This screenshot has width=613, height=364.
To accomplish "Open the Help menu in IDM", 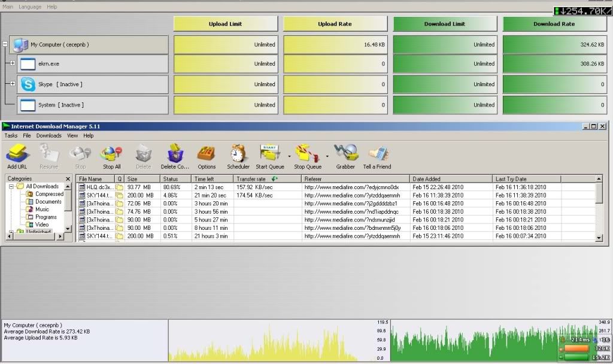I will point(89,136).
